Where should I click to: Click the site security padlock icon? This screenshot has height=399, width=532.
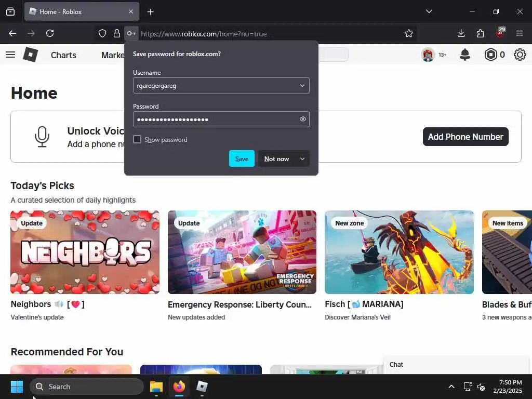[117, 33]
